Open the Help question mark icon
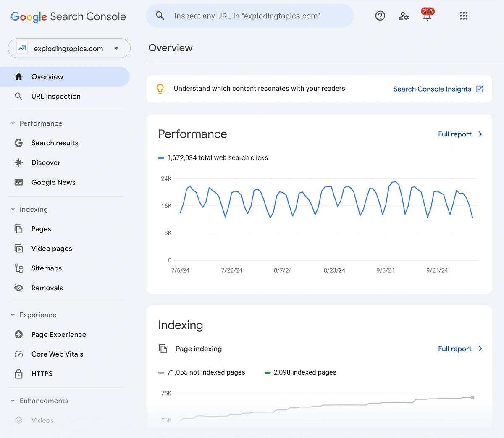The image size is (504, 438). (x=380, y=16)
